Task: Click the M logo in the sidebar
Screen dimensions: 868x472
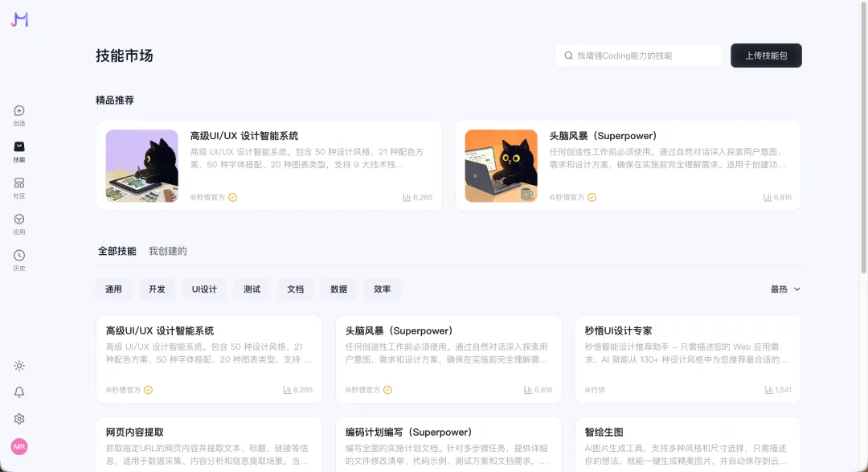Action: 19,19
